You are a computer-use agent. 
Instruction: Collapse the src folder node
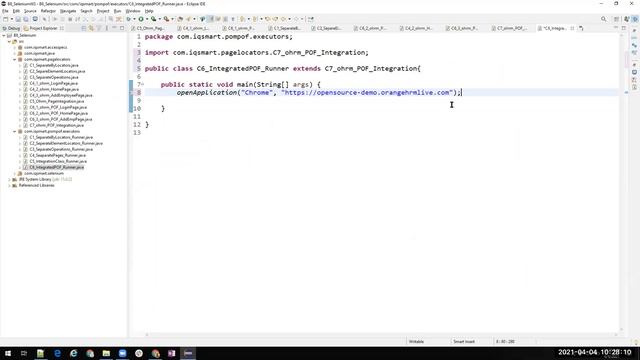(x=9, y=41)
